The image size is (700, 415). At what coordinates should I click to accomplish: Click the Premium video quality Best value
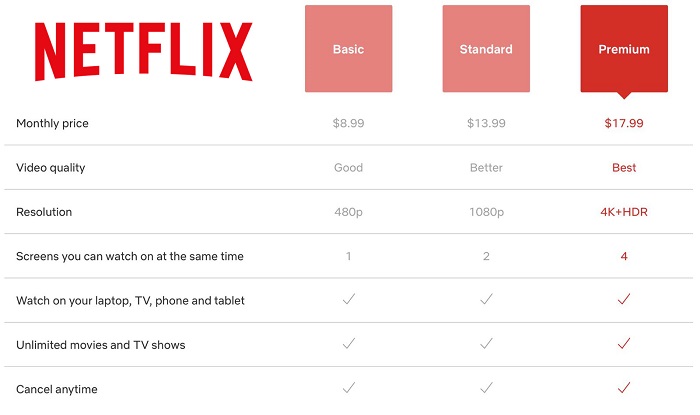click(x=624, y=168)
